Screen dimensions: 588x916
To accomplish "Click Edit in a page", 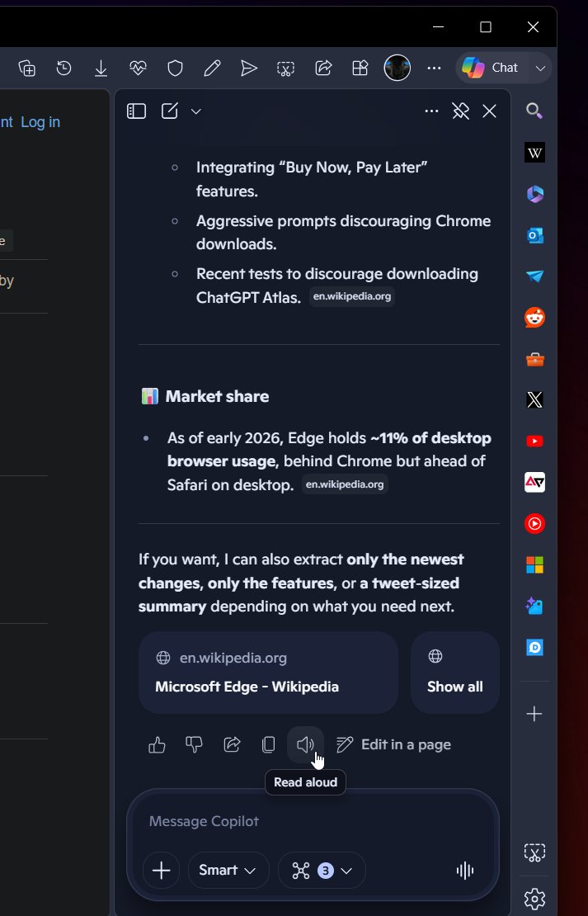I will coord(393,745).
